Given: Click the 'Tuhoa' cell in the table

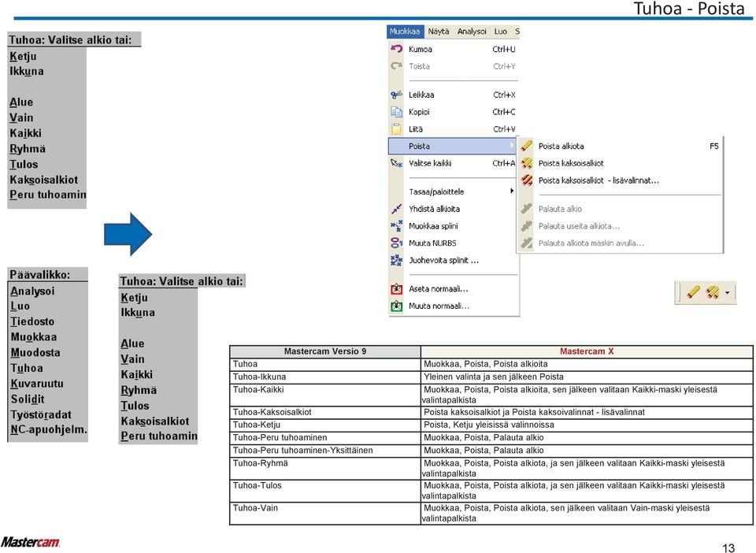Looking at the screenshot, I should click(325, 364).
